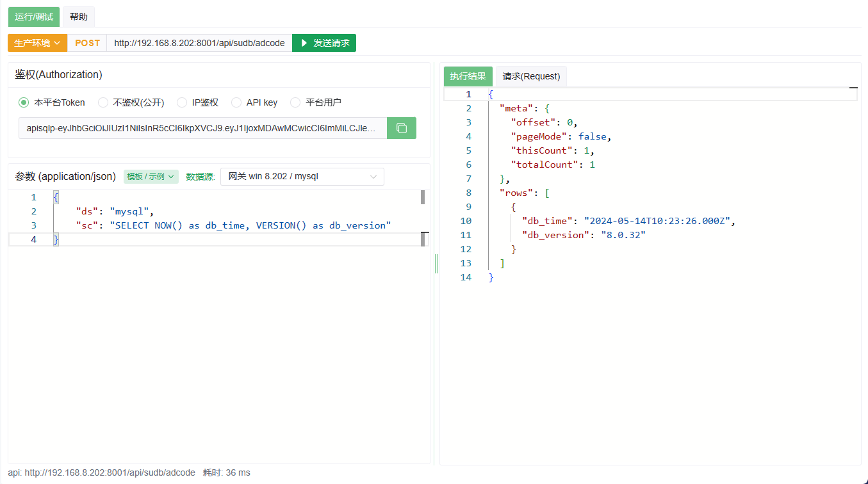Image resolution: width=868 pixels, height=484 pixels.
Task: Choose 不鉴权(公开) authorization option
Action: click(x=103, y=102)
